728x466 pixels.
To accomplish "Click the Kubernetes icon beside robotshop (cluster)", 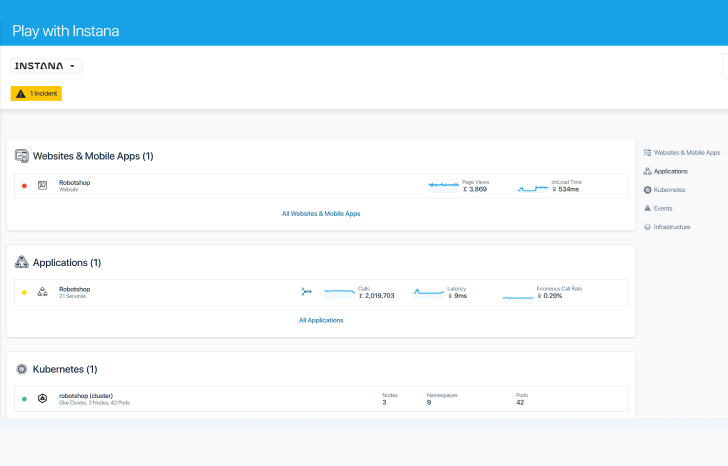I will [42, 399].
